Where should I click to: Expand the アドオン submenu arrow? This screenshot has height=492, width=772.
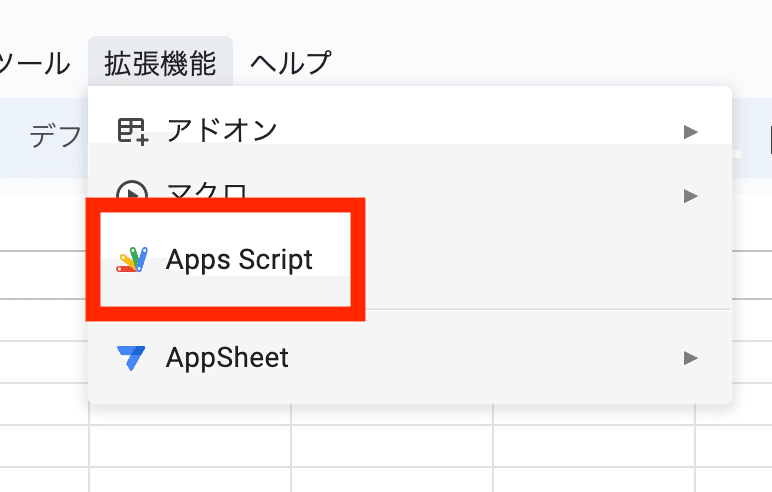point(691,131)
